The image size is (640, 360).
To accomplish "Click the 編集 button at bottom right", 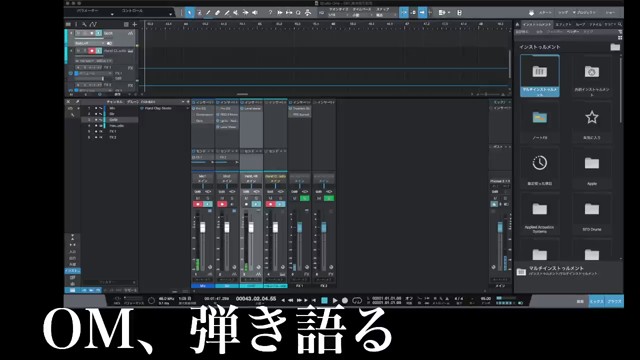I will coord(580,302).
